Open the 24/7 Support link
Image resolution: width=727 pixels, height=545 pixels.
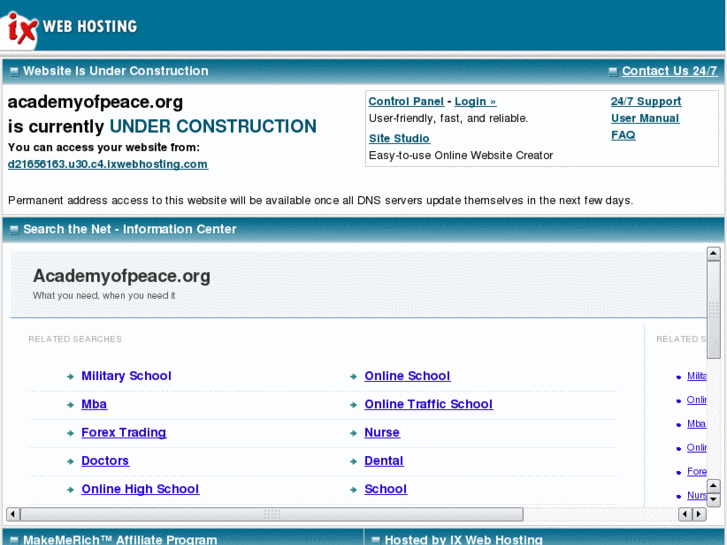click(646, 101)
